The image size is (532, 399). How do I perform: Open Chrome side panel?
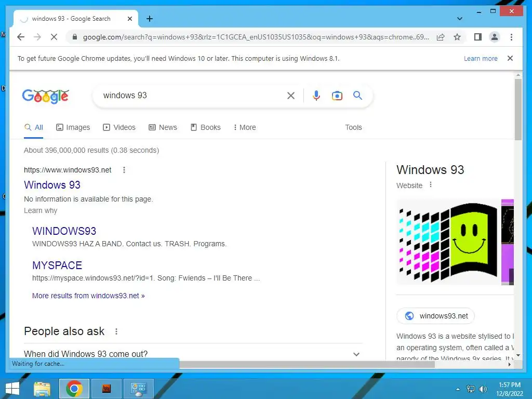[x=478, y=37]
